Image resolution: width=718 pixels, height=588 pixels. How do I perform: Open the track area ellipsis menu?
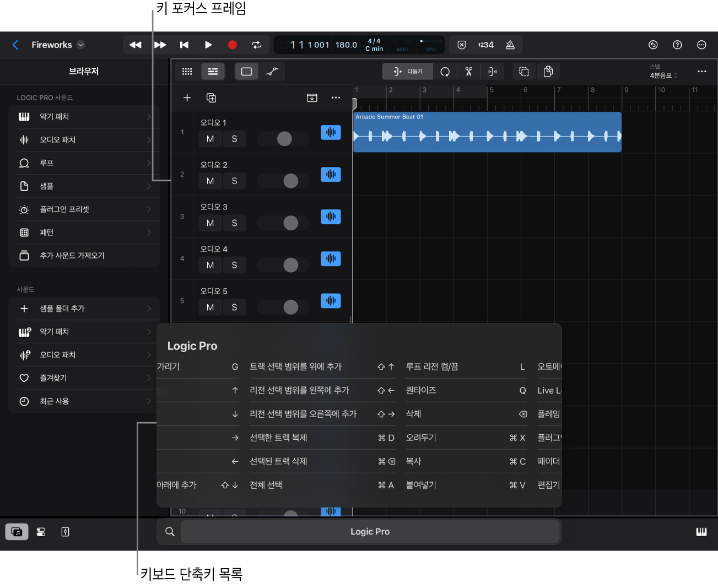point(701,72)
